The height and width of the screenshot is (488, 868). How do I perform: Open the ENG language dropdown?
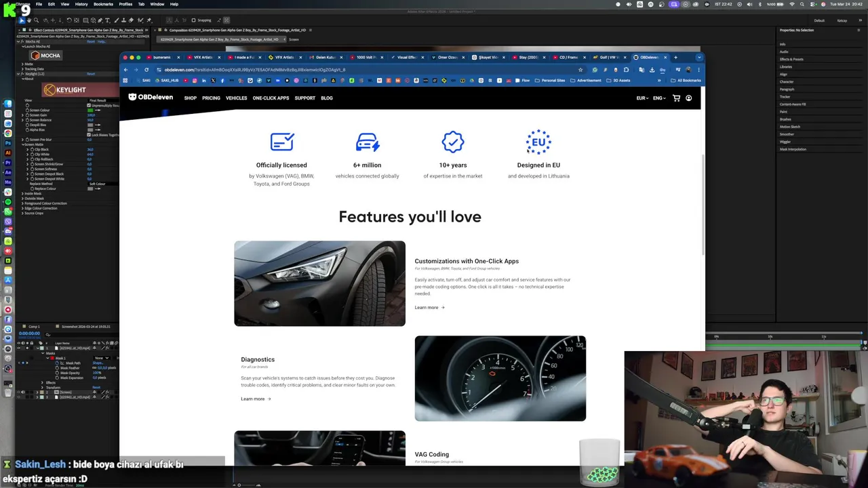[659, 98]
